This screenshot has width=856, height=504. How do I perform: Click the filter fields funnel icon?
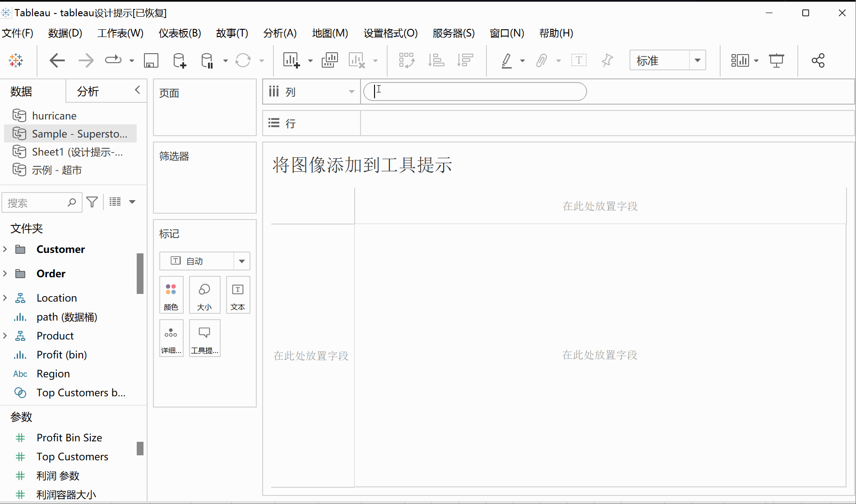(x=92, y=202)
